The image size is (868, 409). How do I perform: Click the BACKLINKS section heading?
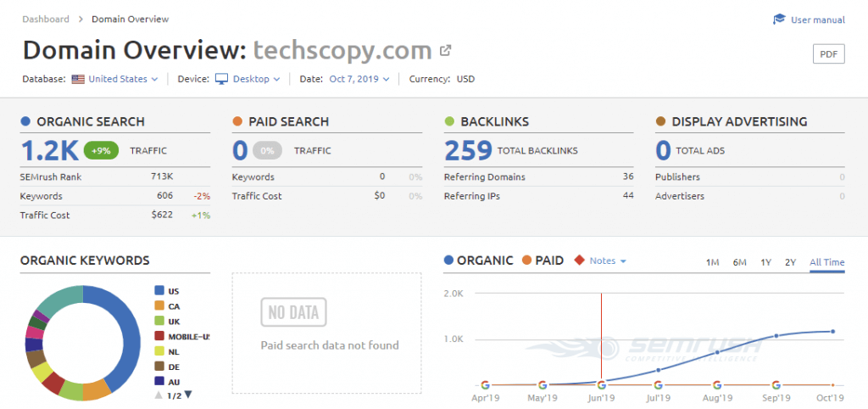(494, 121)
